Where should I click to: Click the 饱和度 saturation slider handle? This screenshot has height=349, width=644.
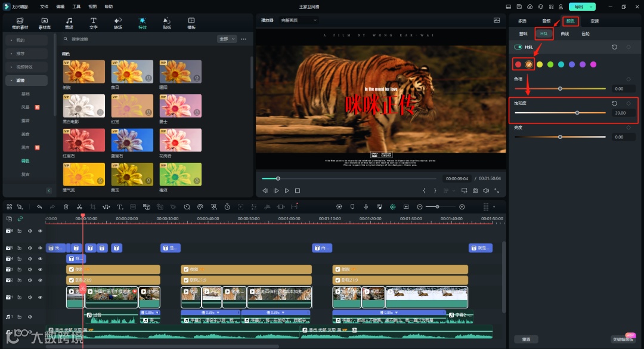coord(577,113)
